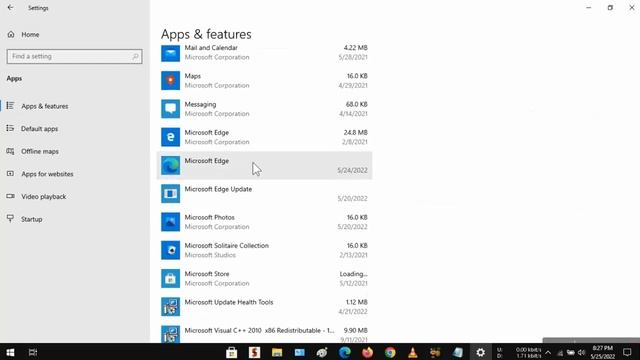Open Task View from the taskbar
The image size is (640, 360).
pos(33,352)
